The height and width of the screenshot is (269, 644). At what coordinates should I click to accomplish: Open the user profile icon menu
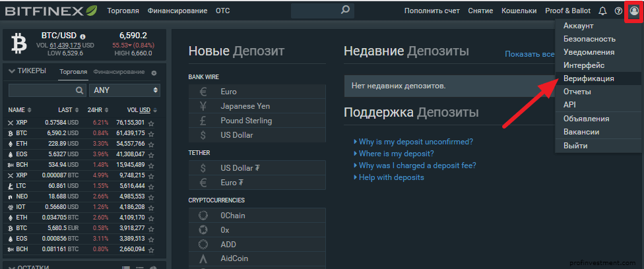point(633,11)
